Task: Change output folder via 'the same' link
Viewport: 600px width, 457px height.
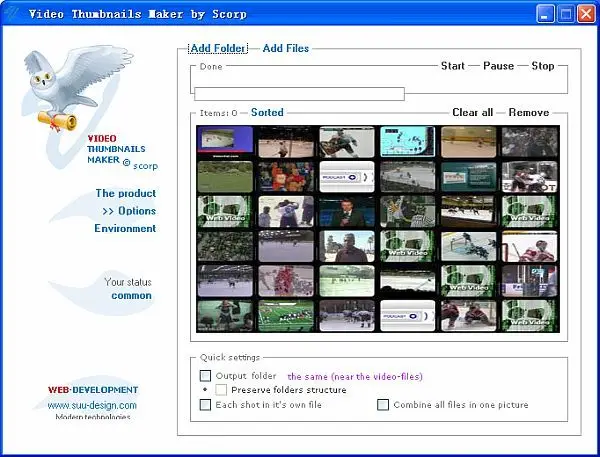Action: pos(355,377)
